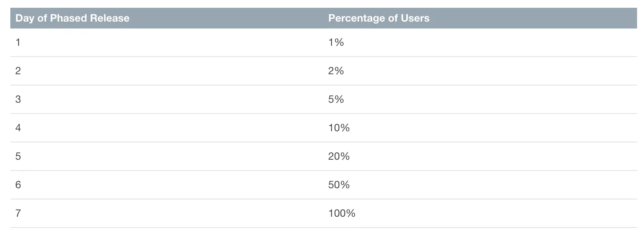Select the day 6 cell
644x234 pixels.
[x=18, y=185]
